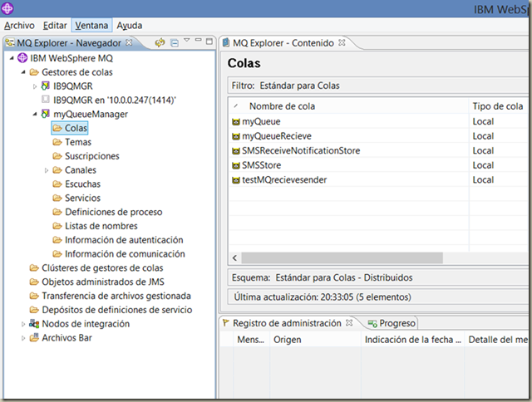Click the Archivos Bar icon

[34, 337]
